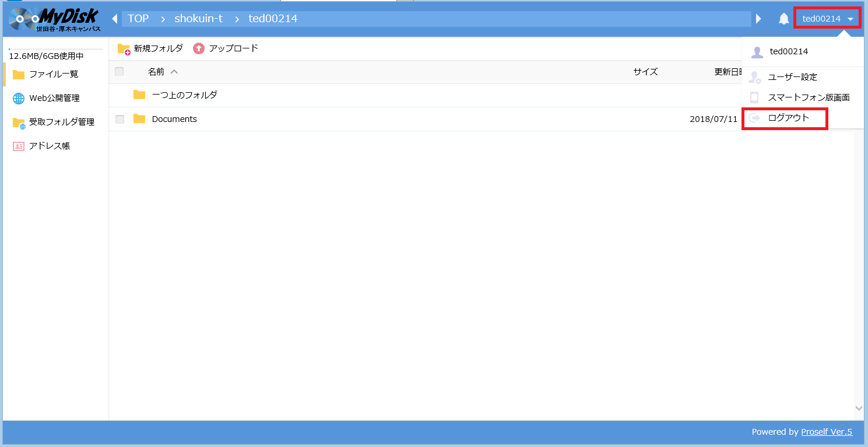
Task: Click the new folder icon
Action: (124, 49)
